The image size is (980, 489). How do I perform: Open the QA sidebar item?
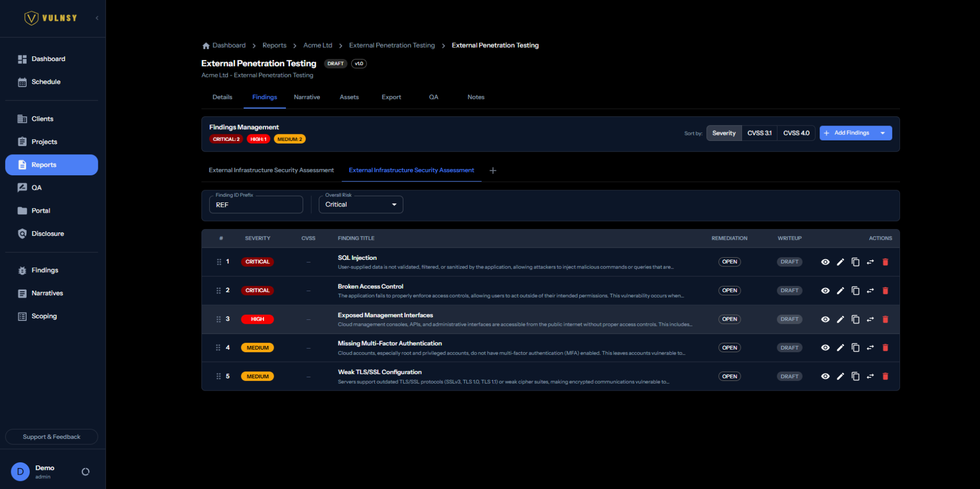51,188
